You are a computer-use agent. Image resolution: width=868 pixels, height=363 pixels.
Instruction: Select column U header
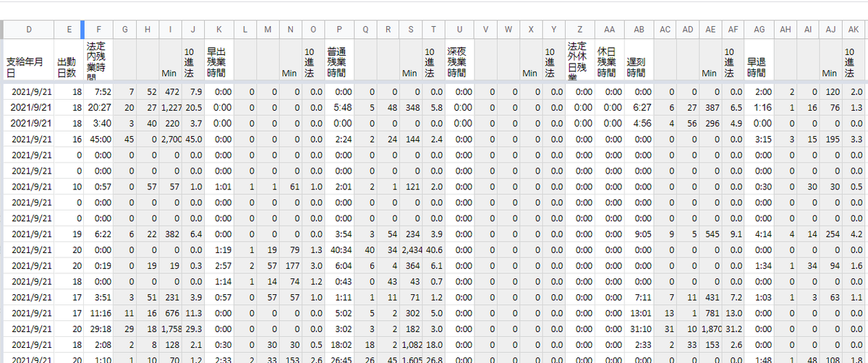(459, 29)
